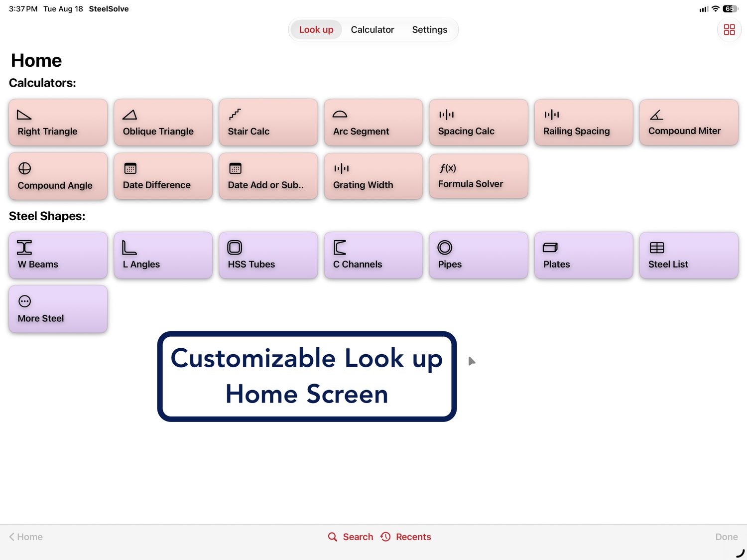Viewport: 747px width, 560px height.
Task: Open the Grating Width calculator
Action: [x=373, y=176]
